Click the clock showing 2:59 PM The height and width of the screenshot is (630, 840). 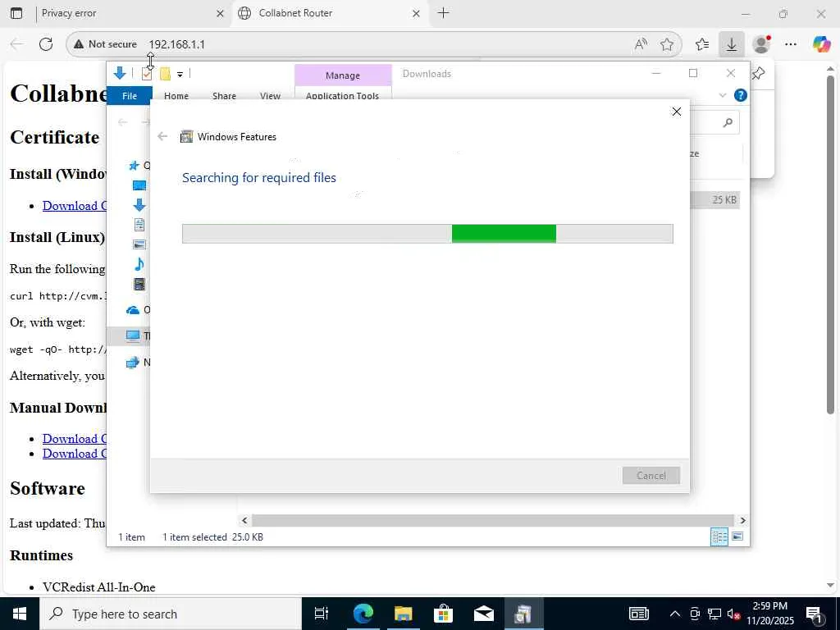[x=769, y=606]
